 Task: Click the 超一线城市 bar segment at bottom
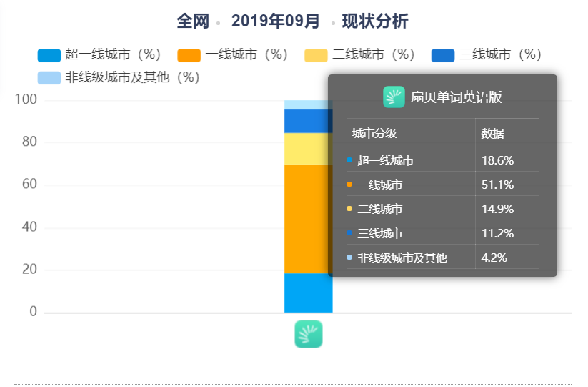coord(308,293)
